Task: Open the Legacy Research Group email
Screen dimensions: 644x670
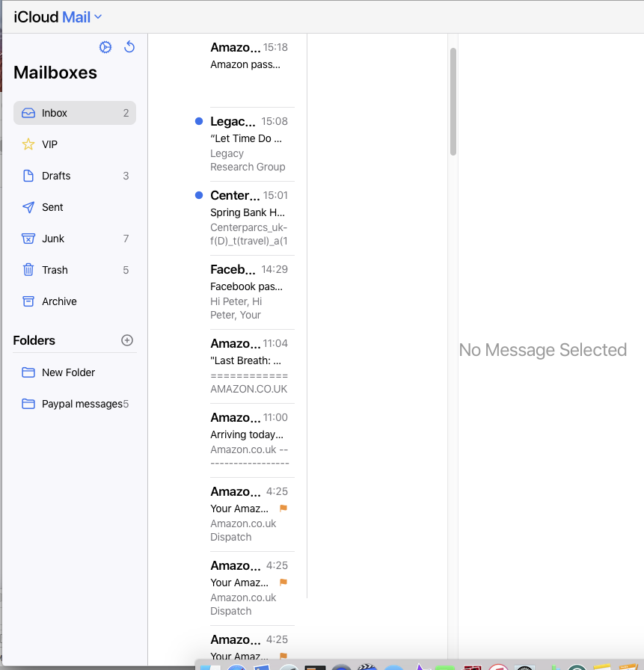Action: click(249, 144)
